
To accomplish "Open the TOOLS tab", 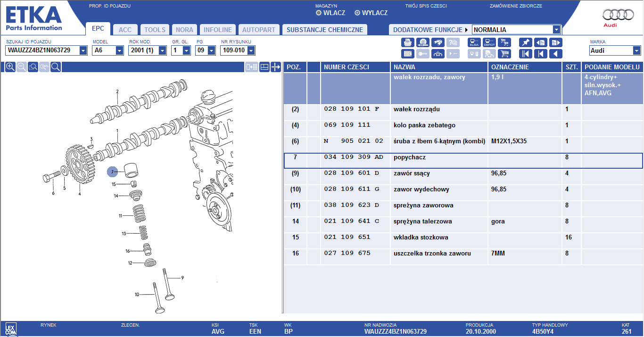I will pyautogui.click(x=155, y=30).
